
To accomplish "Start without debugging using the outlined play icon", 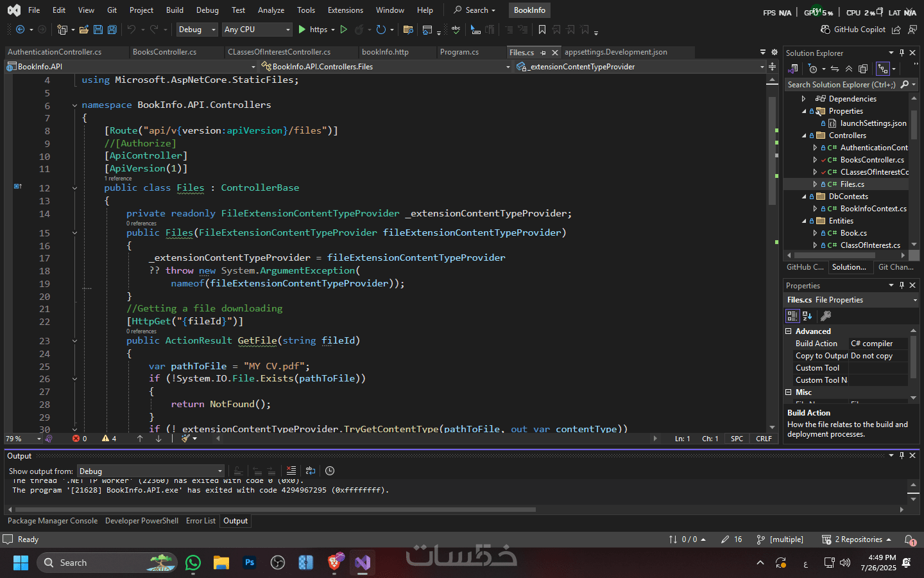I will point(343,30).
